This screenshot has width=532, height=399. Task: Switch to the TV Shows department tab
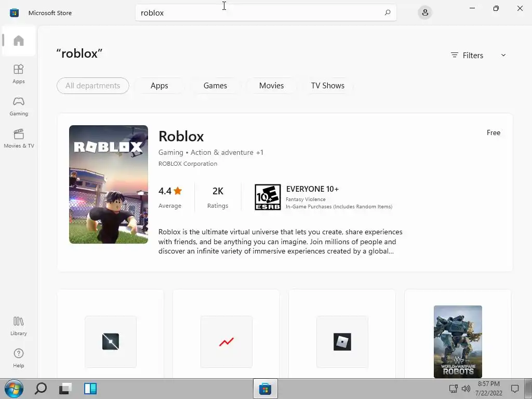328,86
